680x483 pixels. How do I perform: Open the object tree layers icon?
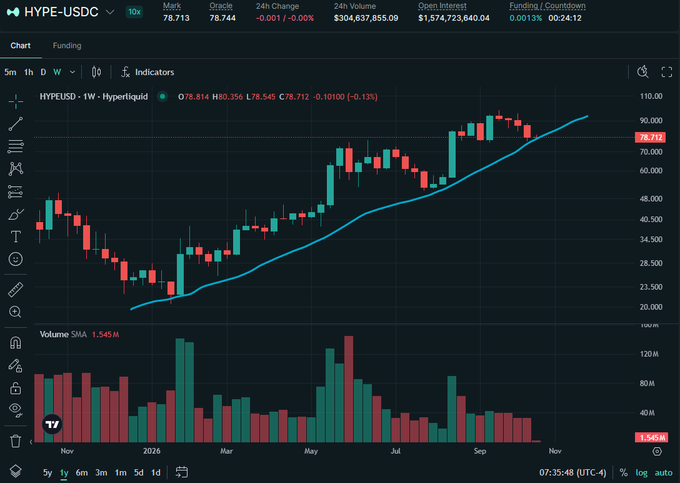pyautogui.click(x=16, y=471)
